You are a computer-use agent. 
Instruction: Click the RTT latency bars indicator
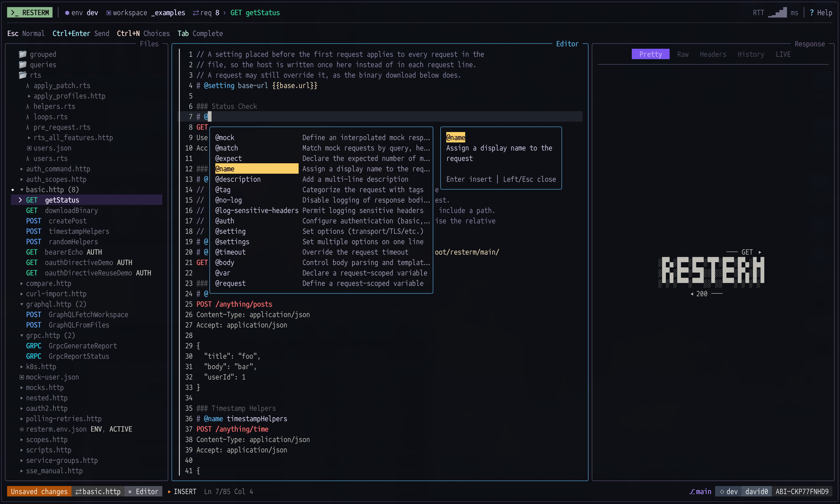click(x=777, y=13)
